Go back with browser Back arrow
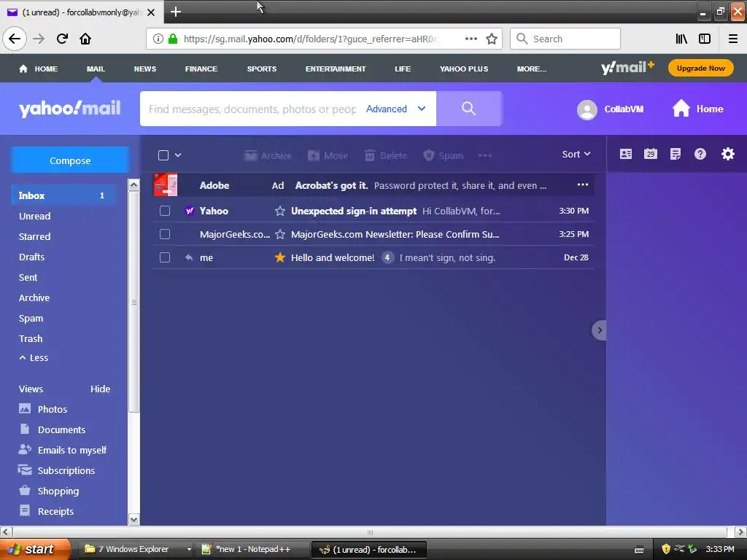Image resolution: width=747 pixels, height=560 pixels. pos(15,39)
